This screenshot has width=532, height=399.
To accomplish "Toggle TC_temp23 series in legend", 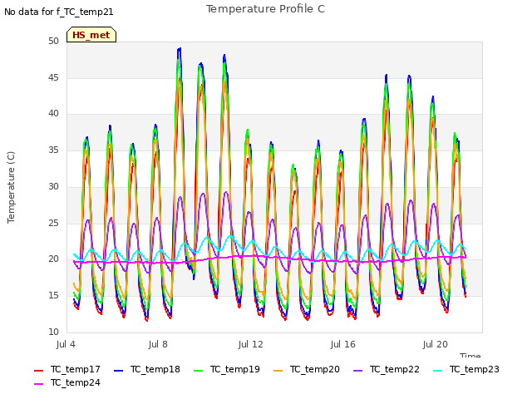I will click(x=466, y=369).
